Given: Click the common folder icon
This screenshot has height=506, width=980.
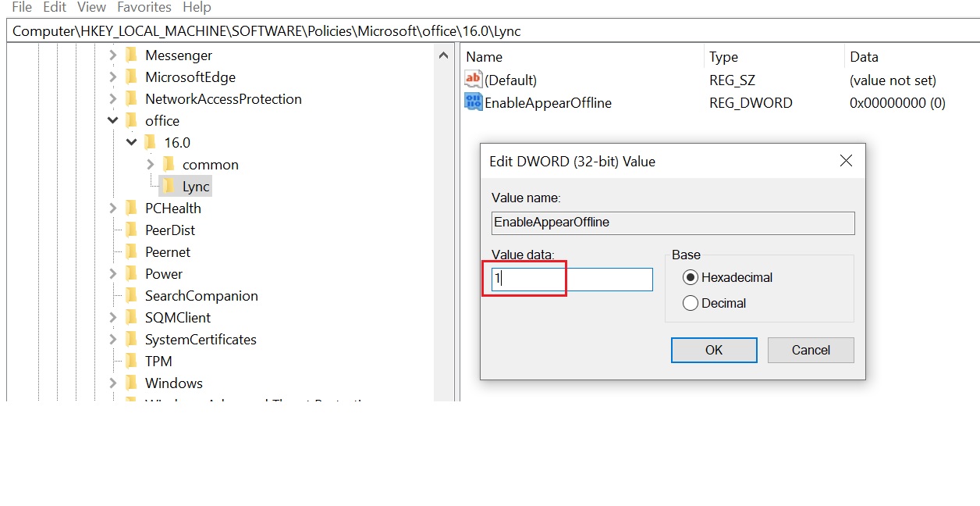Looking at the screenshot, I should [x=169, y=164].
